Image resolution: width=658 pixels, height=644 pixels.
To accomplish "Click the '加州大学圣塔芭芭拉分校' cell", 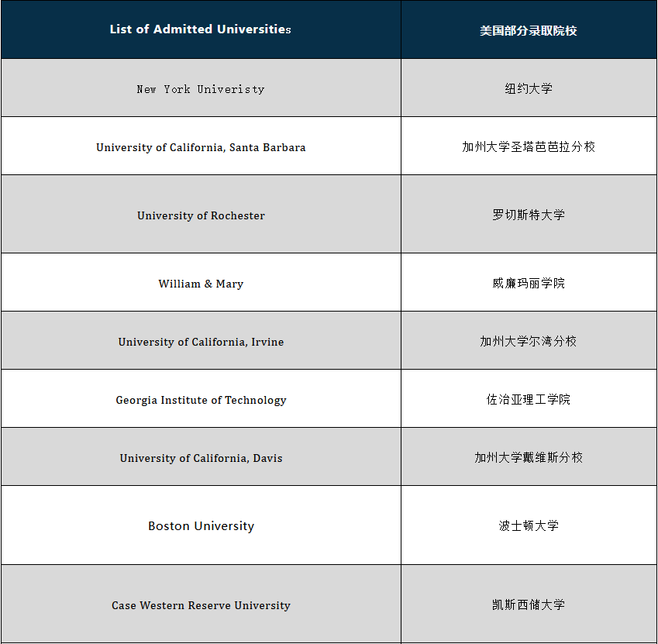I will point(529,146).
